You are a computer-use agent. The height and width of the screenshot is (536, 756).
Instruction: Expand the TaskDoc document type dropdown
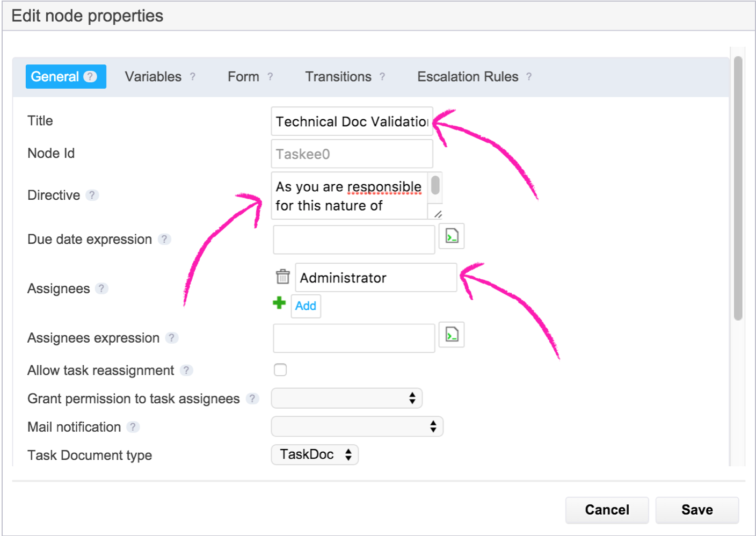[x=315, y=454]
